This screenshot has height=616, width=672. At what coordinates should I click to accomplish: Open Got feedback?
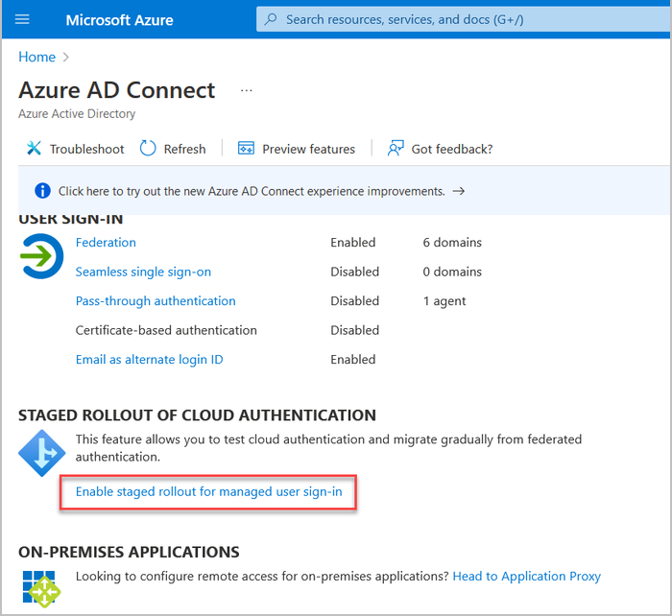[452, 149]
